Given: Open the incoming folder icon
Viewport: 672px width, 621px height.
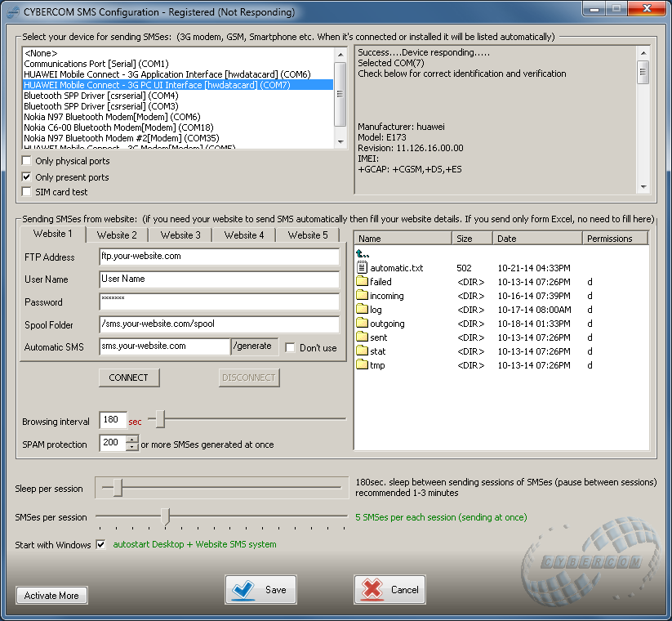Looking at the screenshot, I should pyautogui.click(x=362, y=296).
